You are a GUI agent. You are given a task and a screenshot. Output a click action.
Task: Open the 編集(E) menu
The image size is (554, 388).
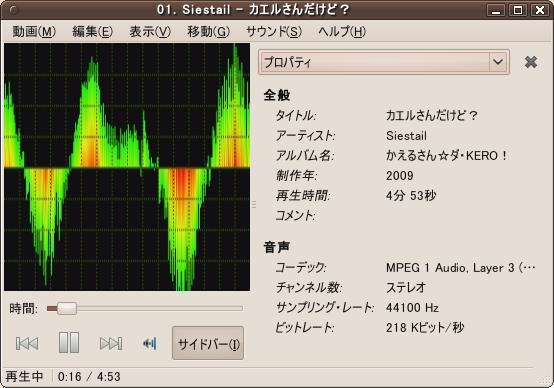93,32
